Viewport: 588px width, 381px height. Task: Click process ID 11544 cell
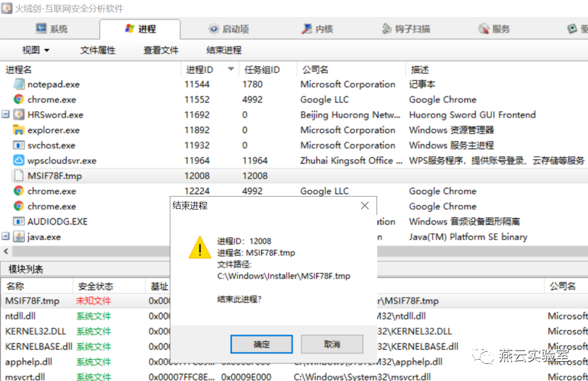tap(197, 84)
